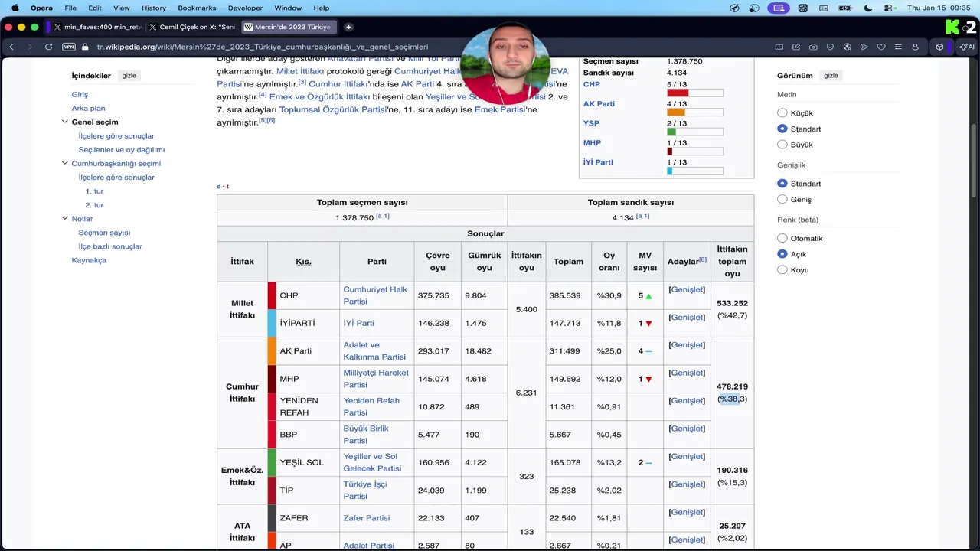The width and height of the screenshot is (980, 551).
Task: Open the extensions cube icon
Action: pos(939,47)
